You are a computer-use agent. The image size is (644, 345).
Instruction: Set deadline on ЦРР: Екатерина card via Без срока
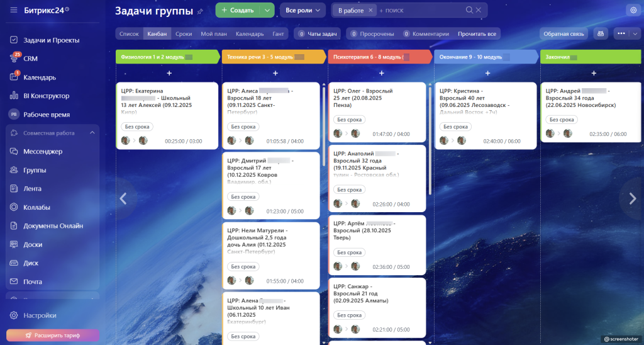137,127
